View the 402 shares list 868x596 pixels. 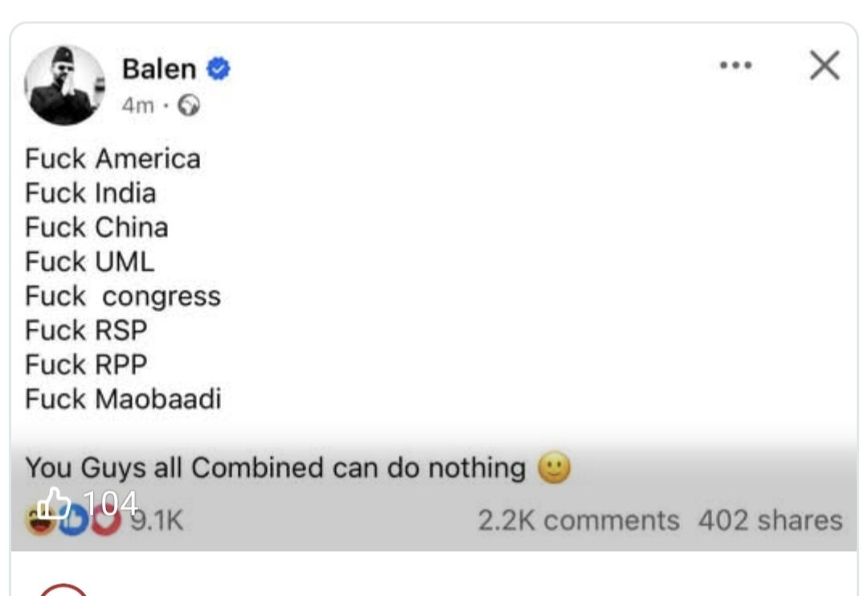click(770, 520)
